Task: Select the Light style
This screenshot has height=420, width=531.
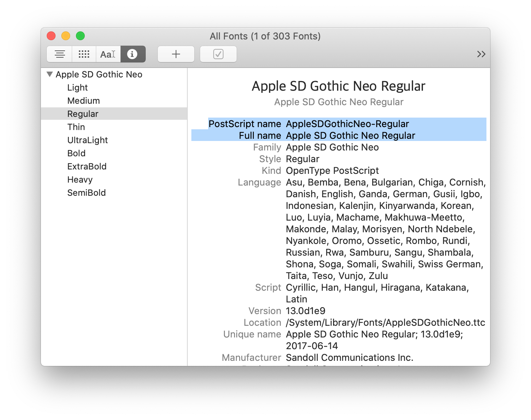Action: 77,88
